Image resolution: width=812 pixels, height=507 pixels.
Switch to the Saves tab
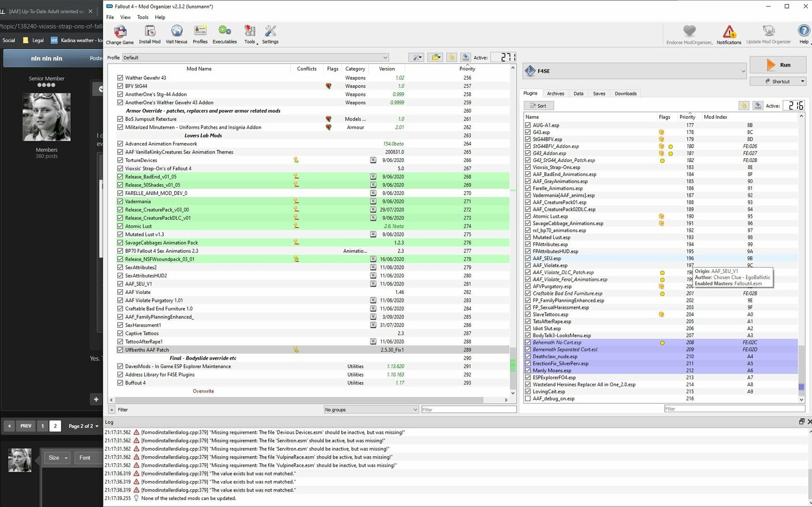click(x=599, y=93)
